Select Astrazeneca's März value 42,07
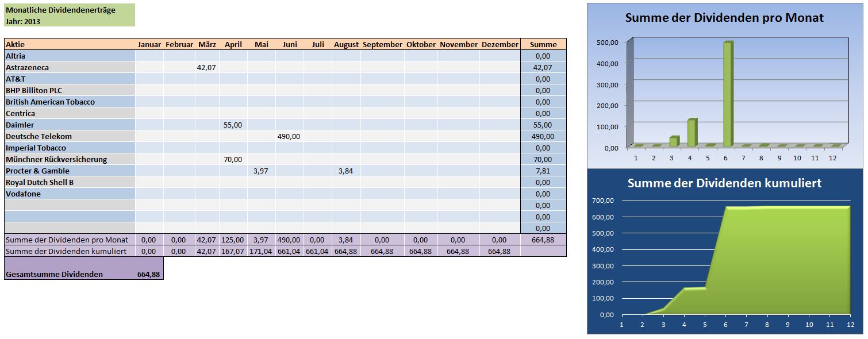This screenshot has width=868, height=339. tap(207, 67)
